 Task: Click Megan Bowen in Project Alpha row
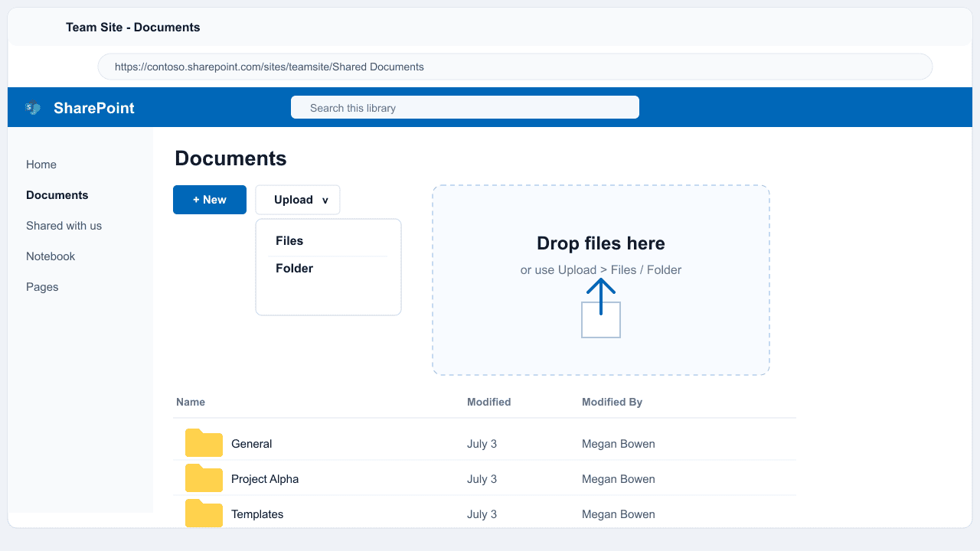619,479
